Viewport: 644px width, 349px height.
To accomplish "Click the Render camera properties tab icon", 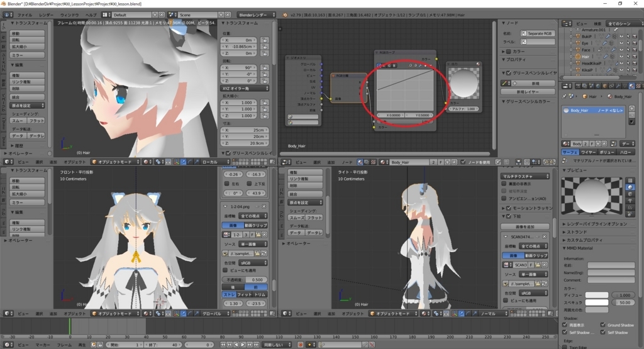I will click(579, 86).
